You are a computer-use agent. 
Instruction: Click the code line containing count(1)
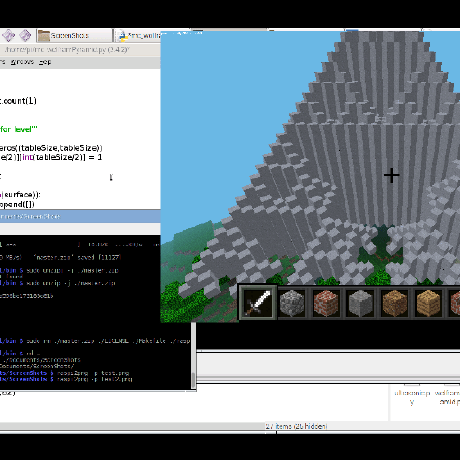point(18,101)
